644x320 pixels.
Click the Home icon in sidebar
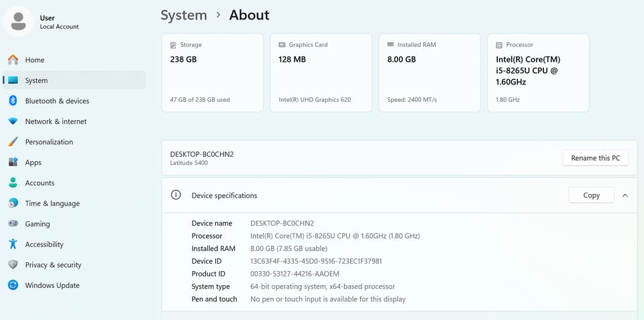point(13,60)
